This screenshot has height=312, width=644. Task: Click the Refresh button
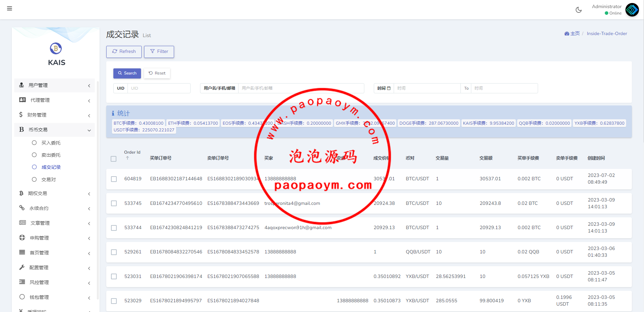coord(124,52)
